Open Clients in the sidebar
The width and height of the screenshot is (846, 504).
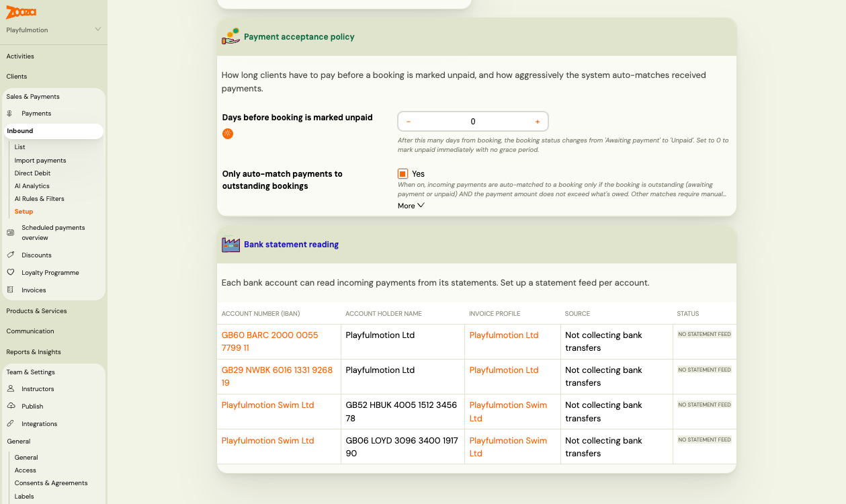17,77
